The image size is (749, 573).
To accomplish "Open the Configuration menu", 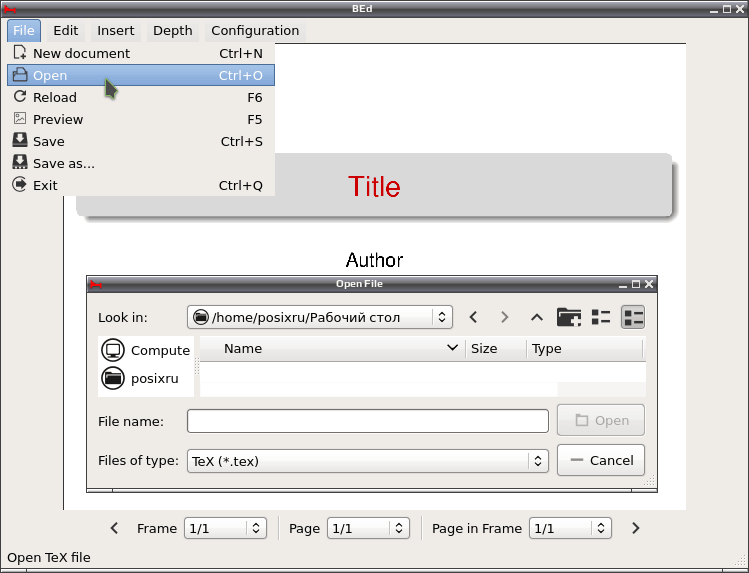I will click(x=255, y=31).
